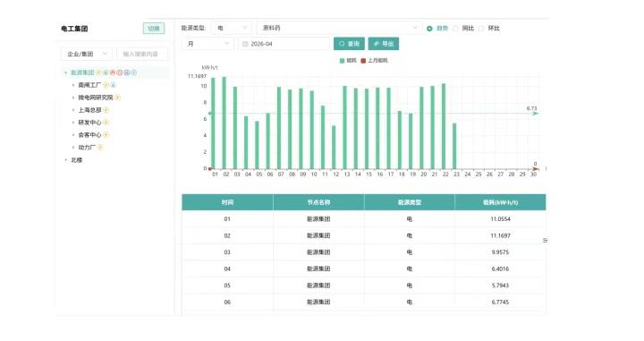The image size is (644, 341).
Task: Click electricity icon beside 研发中心
Action: click(106, 123)
